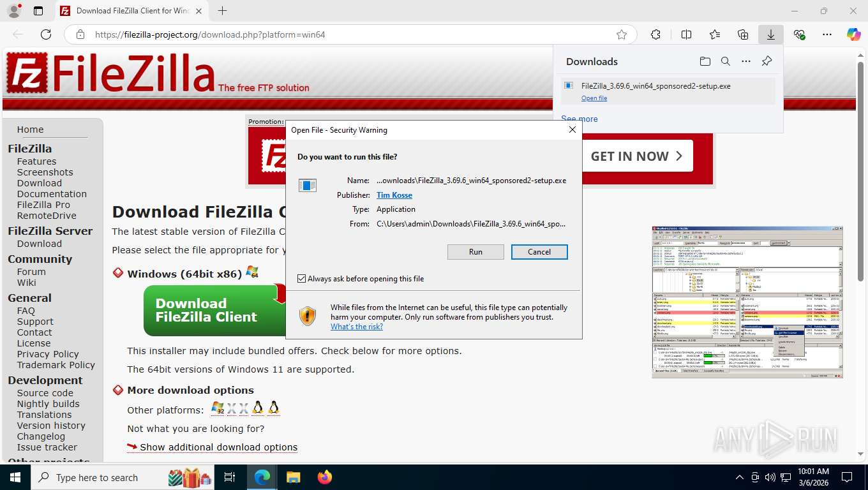Image resolution: width=868 pixels, height=490 pixels.
Task: Open the Features sidebar link
Action: [36, 161]
